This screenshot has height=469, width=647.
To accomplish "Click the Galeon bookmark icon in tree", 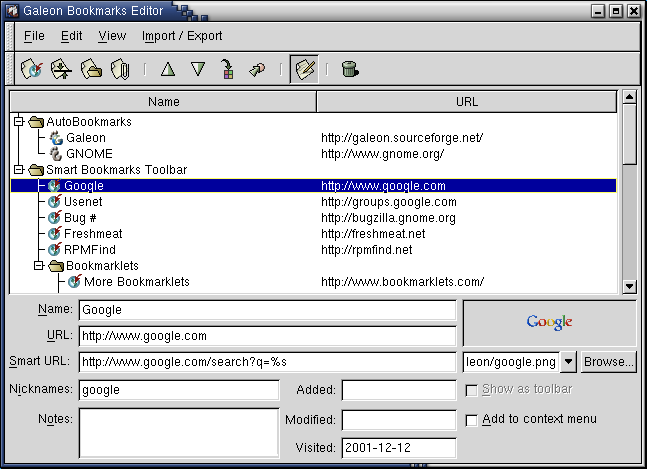I will [x=56, y=138].
